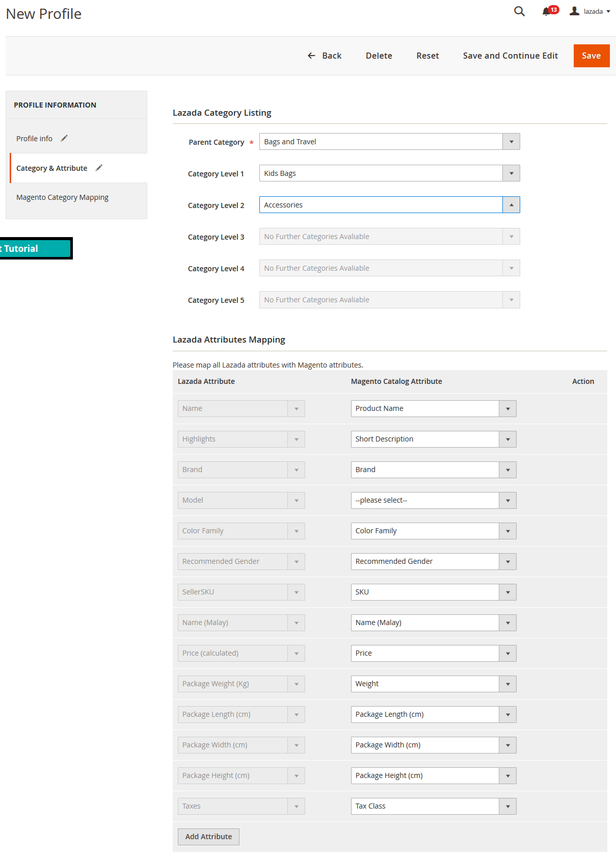Click Save and Continue Edit
Screen dimensions: 616x856
pos(511,56)
